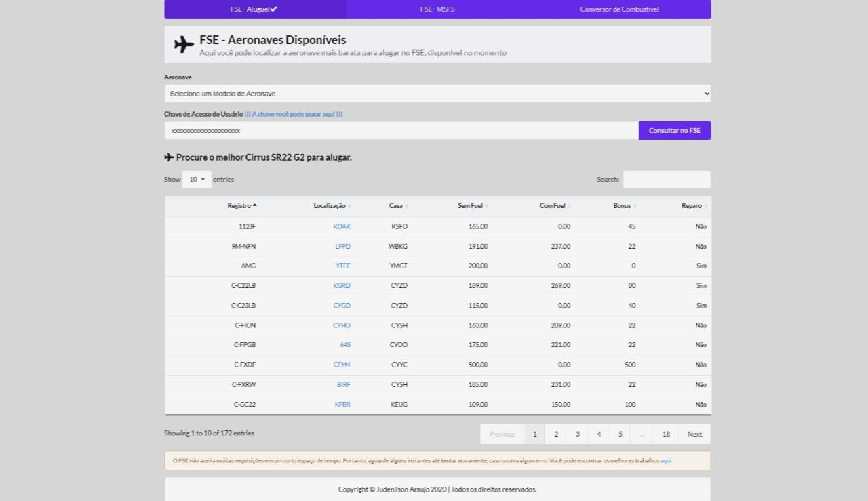Open the Conversor de Combustível tab

click(620, 9)
